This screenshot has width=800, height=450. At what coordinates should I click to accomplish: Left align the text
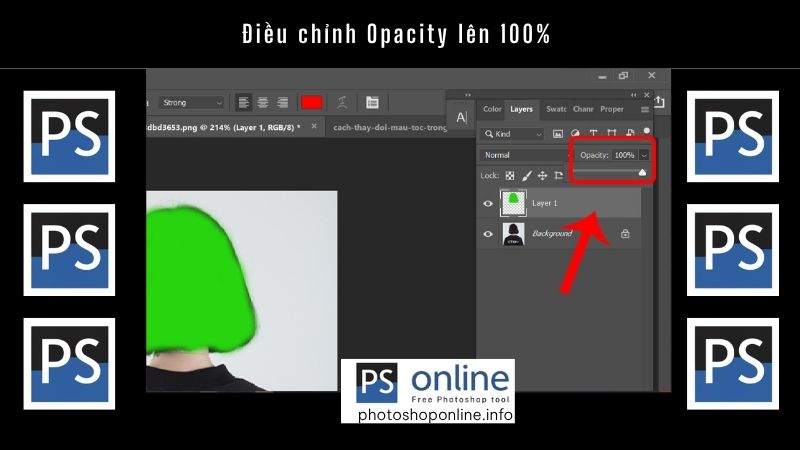(244, 103)
